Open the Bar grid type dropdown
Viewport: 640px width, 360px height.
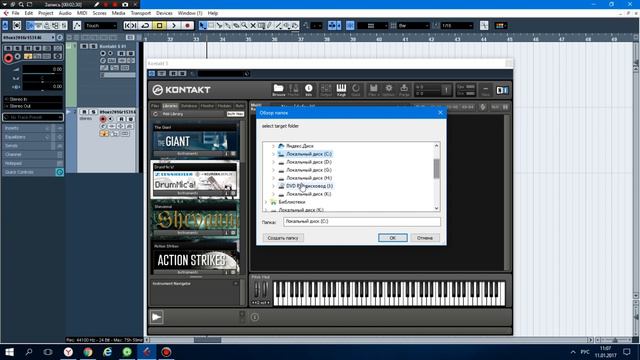point(413,26)
